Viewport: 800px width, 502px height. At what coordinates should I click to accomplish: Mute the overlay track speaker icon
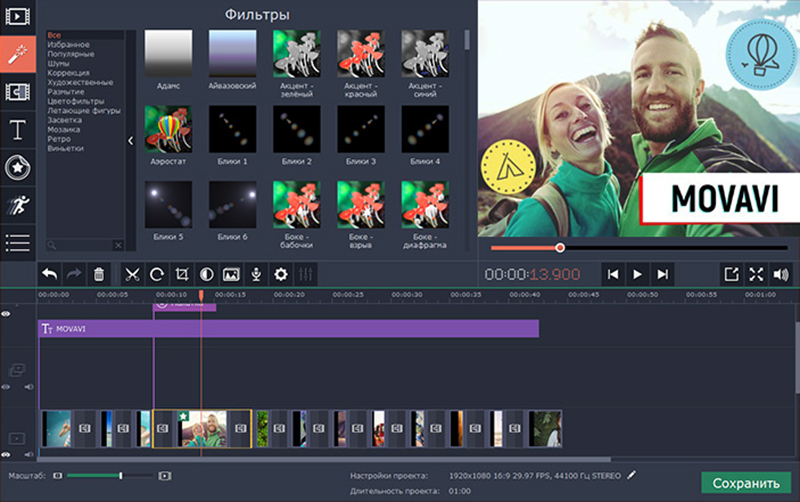coord(29,386)
